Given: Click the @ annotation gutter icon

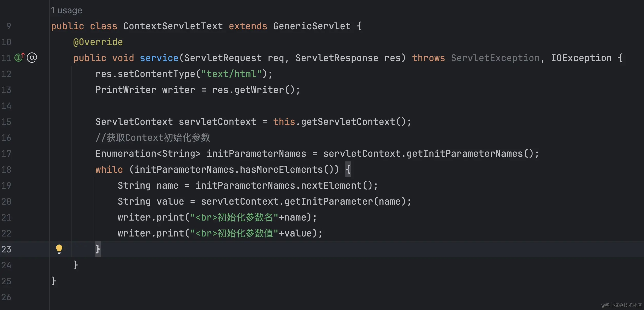Looking at the screenshot, I should click(32, 58).
